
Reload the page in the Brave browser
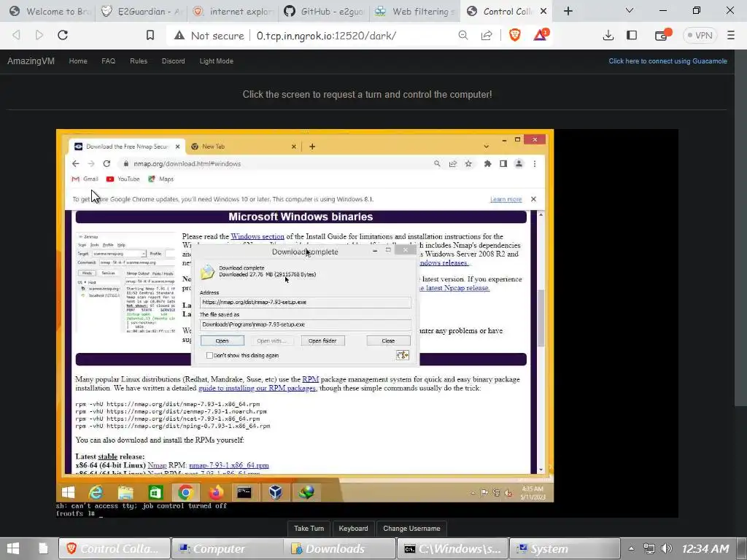[x=63, y=35]
